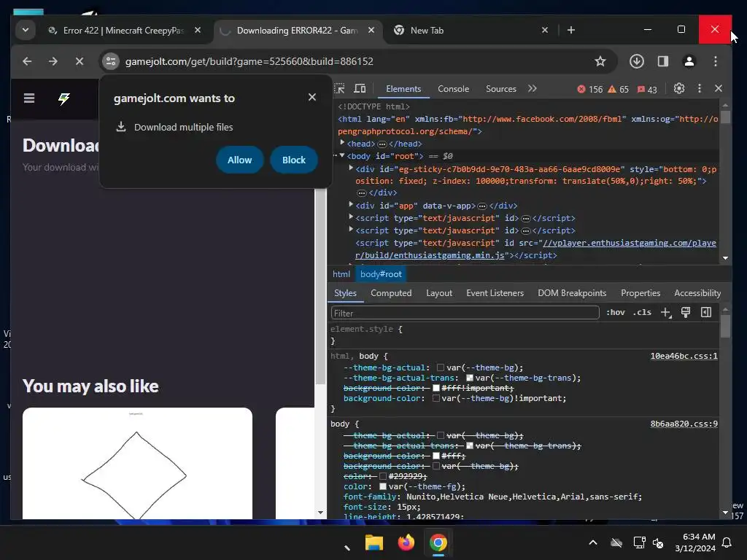Open Chrome downloads icon
Image resolution: width=747 pixels, height=560 pixels.
[636, 61]
